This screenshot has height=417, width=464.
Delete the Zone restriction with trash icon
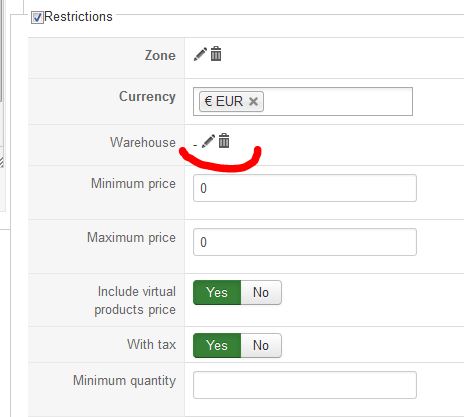(216, 54)
